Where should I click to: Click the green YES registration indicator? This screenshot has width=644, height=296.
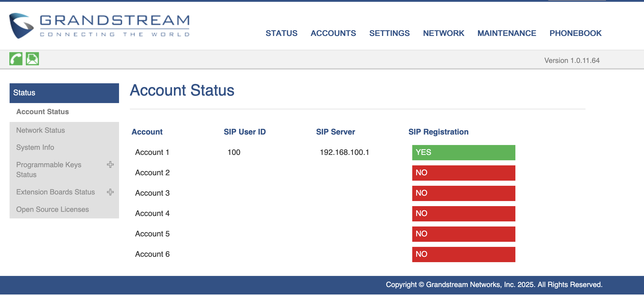(464, 152)
